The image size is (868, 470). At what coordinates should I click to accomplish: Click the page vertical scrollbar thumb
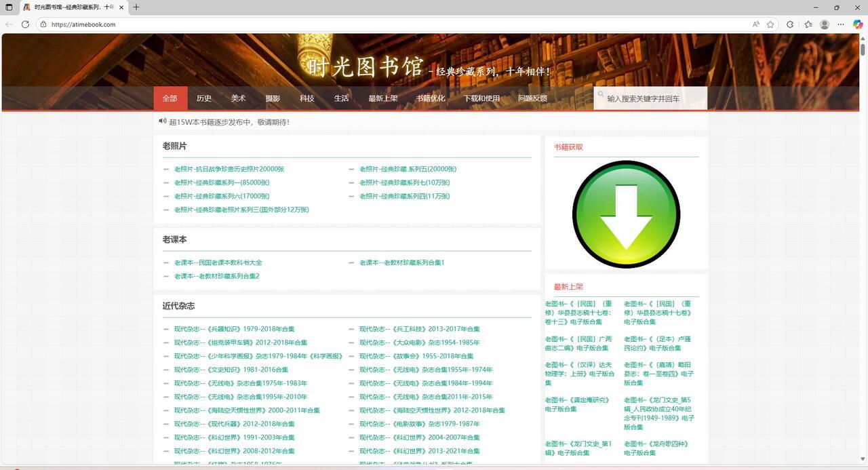click(x=863, y=49)
